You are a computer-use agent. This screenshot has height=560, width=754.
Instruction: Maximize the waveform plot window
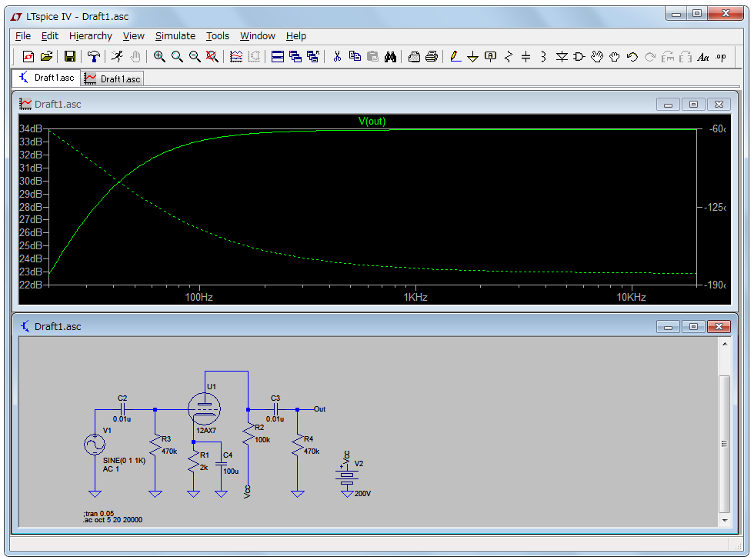coord(693,104)
